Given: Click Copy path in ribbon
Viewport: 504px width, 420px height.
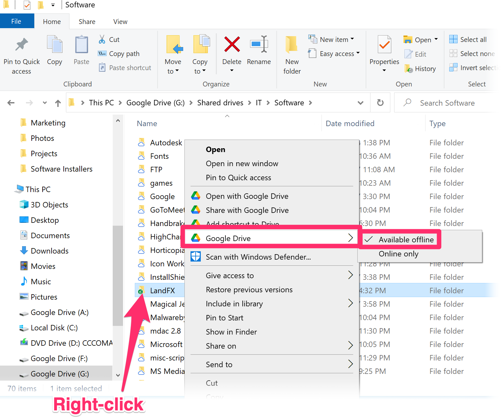Looking at the screenshot, I should point(119,53).
